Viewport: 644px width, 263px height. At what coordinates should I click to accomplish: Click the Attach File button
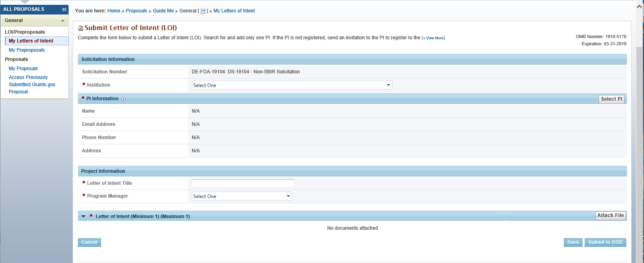click(x=610, y=215)
